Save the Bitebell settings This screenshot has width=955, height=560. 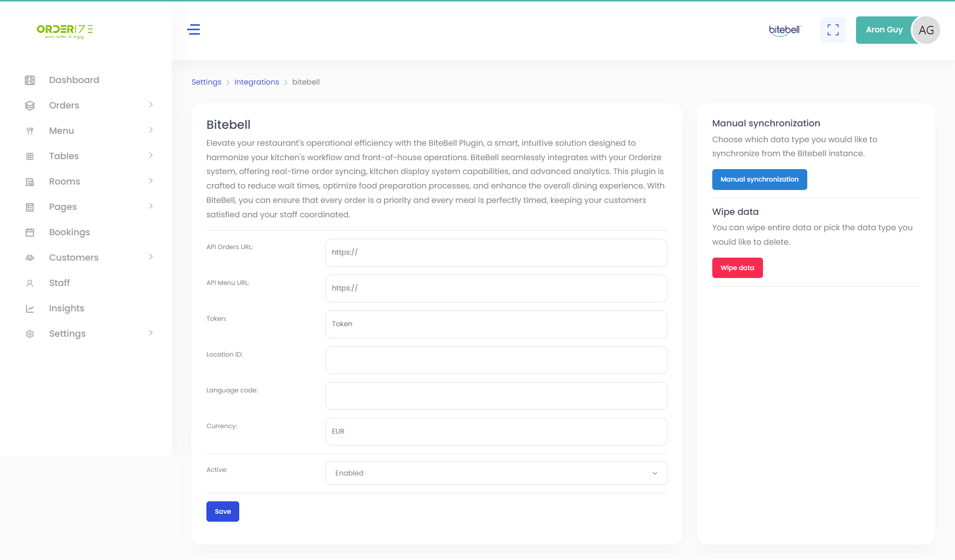point(223,511)
